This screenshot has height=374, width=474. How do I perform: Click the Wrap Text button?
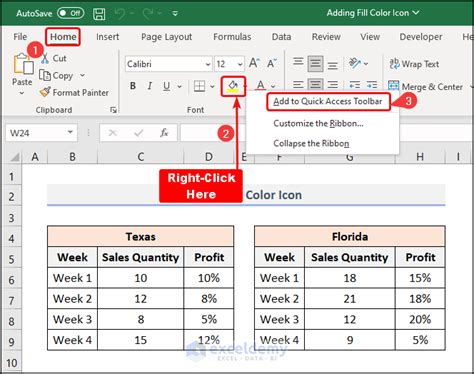coord(414,64)
